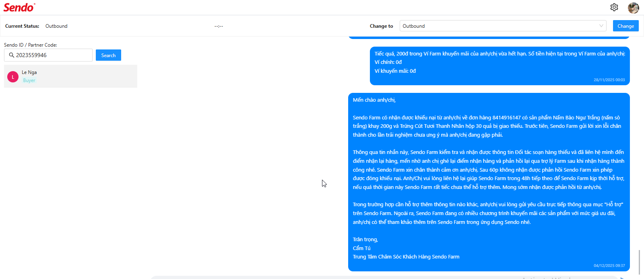Click the 'Trân trọng,' closing line
Image resolution: width=644 pixels, height=279 pixels.
(x=365, y=240)
